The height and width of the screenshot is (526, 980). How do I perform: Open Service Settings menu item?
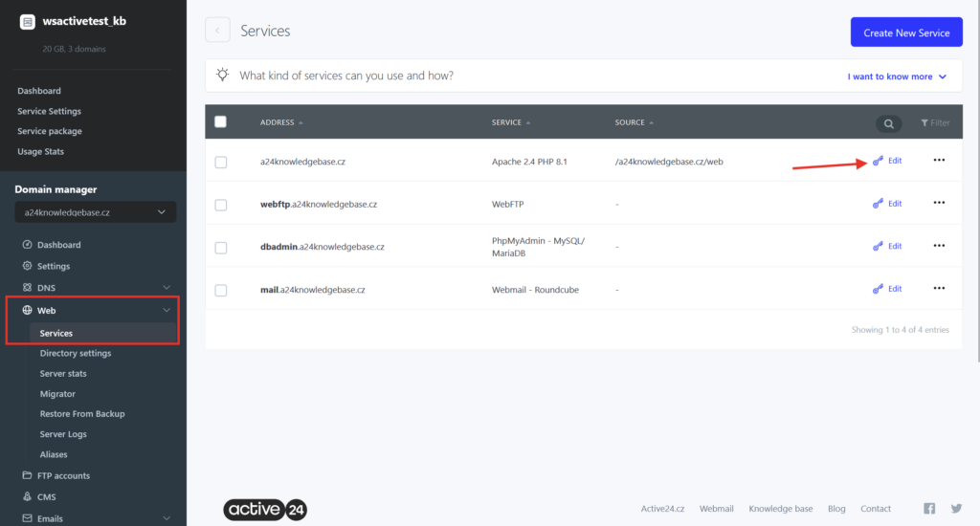50,111
